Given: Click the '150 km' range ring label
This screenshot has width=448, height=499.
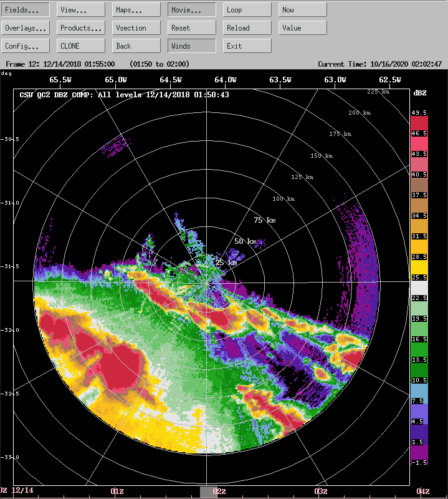Looking at the screenshot, I should (322, 155).
